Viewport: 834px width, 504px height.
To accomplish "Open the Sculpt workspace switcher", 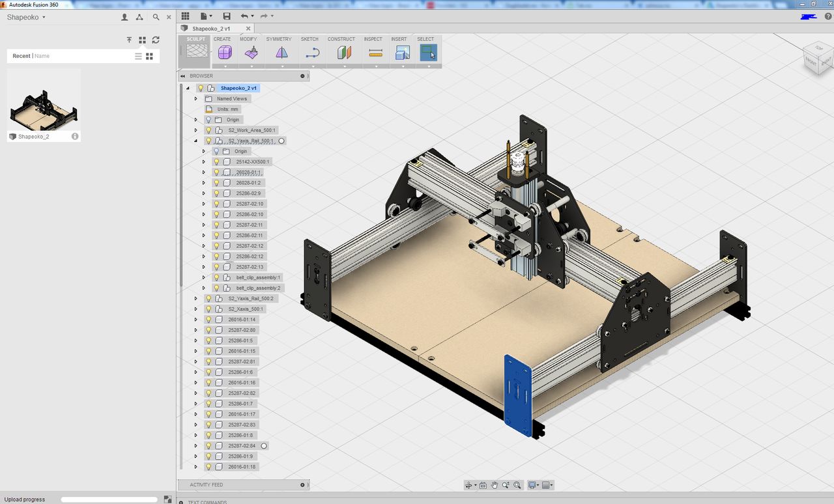I will 195,51.
